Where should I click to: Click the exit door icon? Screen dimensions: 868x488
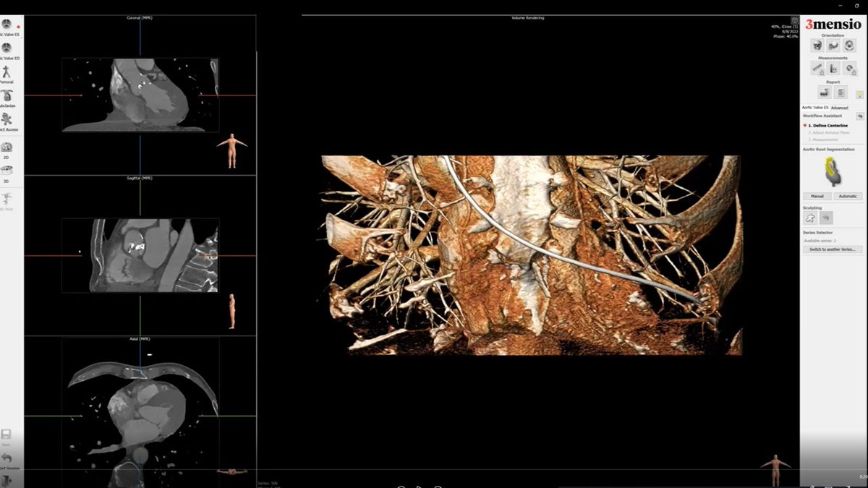coord(6,480)
